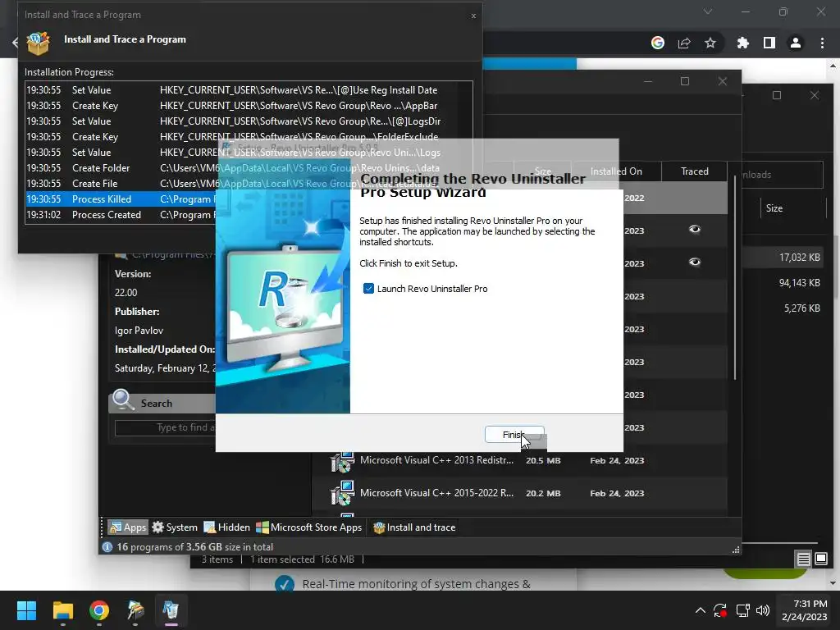This screenshot has width=840, height=630.
Task: Select the 94,143 KB file row
Action: (x=783, y=283)
